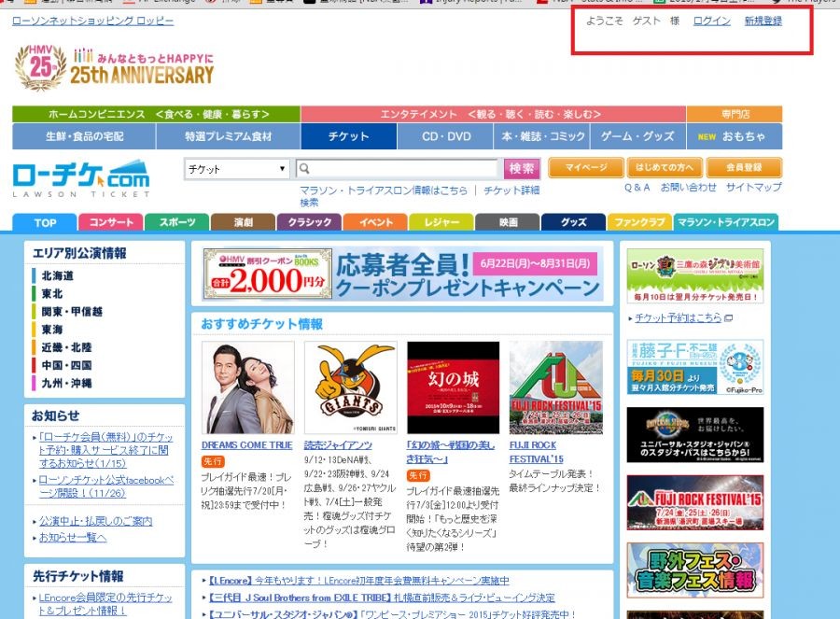The height and width of the screenshot is (619, 840).
Task: Select 東海 in the area list
Action: (x=52, y=330)
